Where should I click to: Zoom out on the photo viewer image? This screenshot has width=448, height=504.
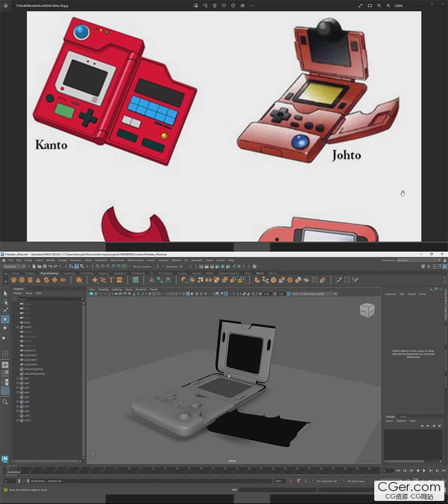(x=379, y=6)
